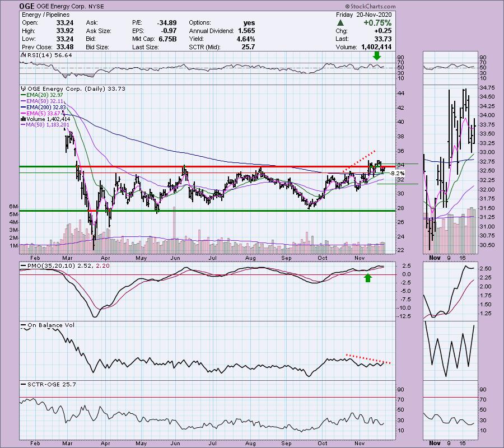504x448 pixels.
Task: Click the green EMA(20) line swatch
Action: [23, 95]
